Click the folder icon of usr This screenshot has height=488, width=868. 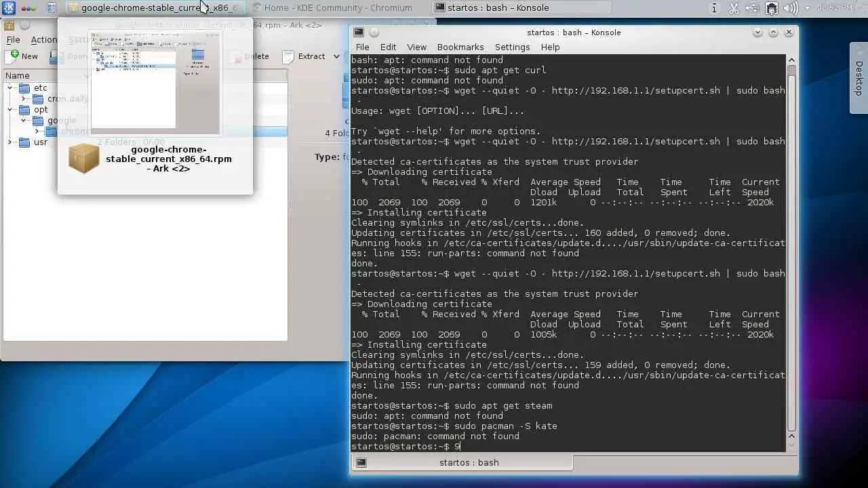24,142
